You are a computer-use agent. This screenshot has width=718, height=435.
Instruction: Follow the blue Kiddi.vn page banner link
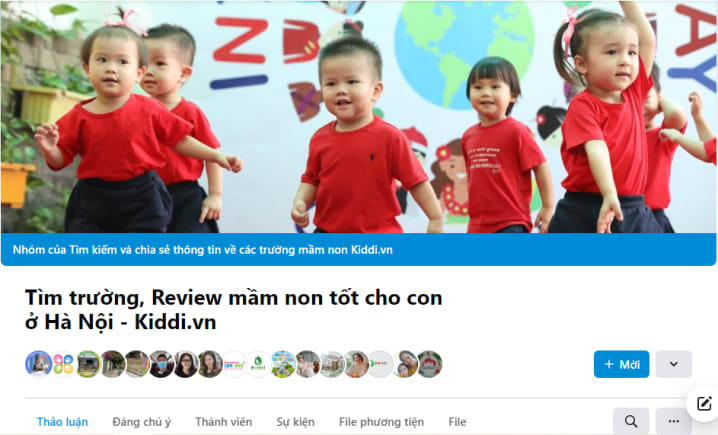tap(202, 250)
